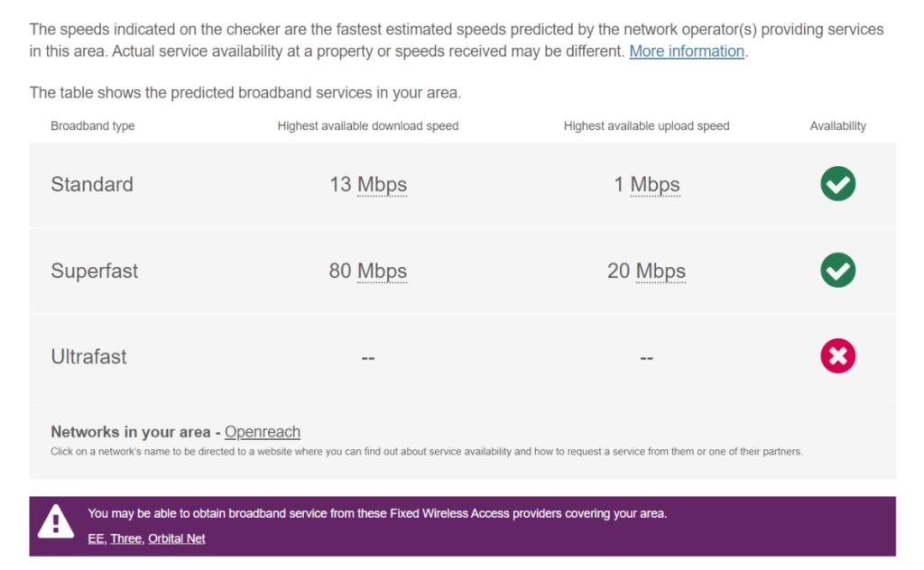The height and width of the screenshot is (570, 924).
Task: Click the Highest available upload speed header
Action: (x=646, y=126)
